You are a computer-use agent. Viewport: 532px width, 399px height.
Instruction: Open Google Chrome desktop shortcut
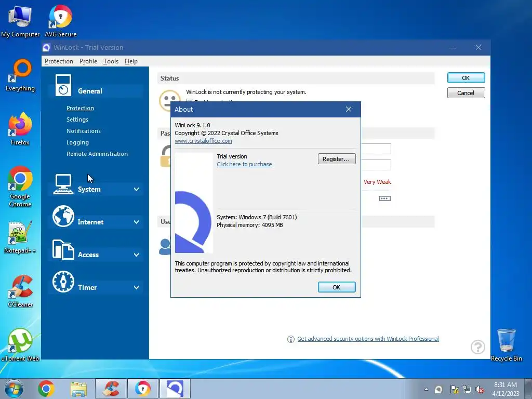point(20,187)
